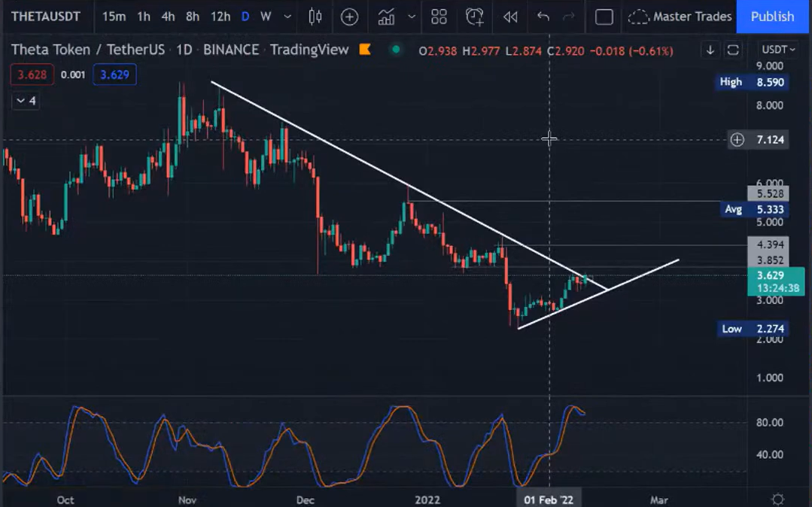The height and width of the screenshot is (507, 812).
Task: Click the THETAUSDT symbol search field
Action: tap(46, 17)
